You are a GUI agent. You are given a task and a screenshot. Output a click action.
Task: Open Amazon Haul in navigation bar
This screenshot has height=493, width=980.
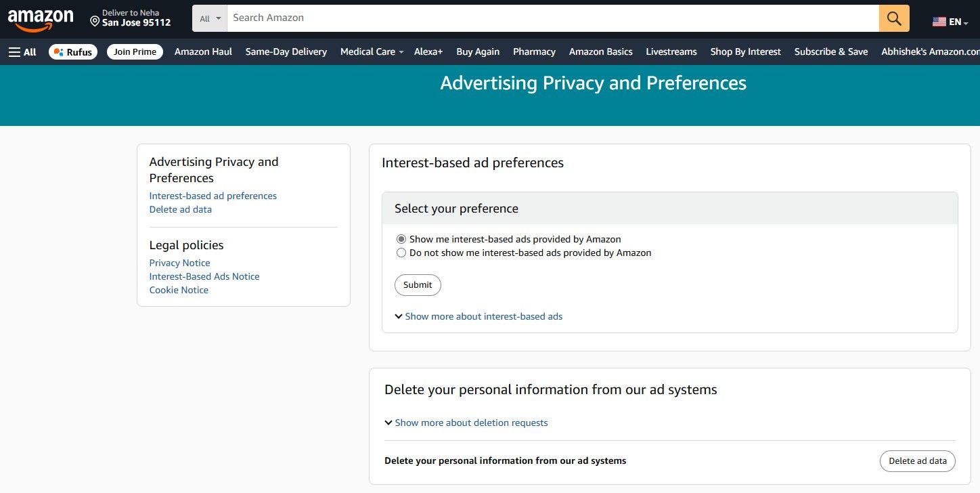point(203,51)
